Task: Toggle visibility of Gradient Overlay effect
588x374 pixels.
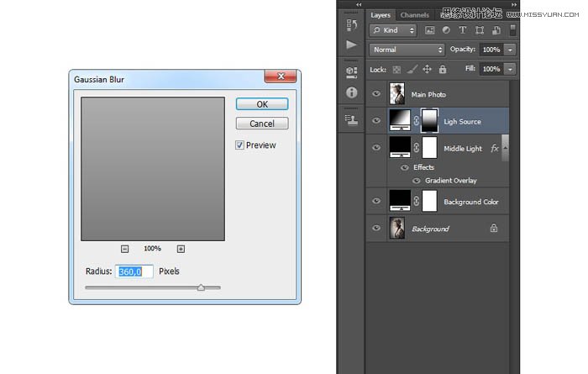Action: pyautogui.click(x=415, y=180)
